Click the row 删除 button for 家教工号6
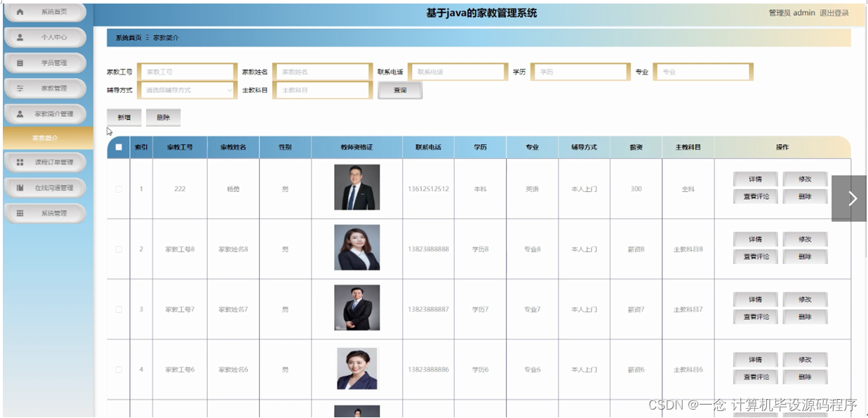This screenshot has height=418, width=868. [x=805, y=377]
